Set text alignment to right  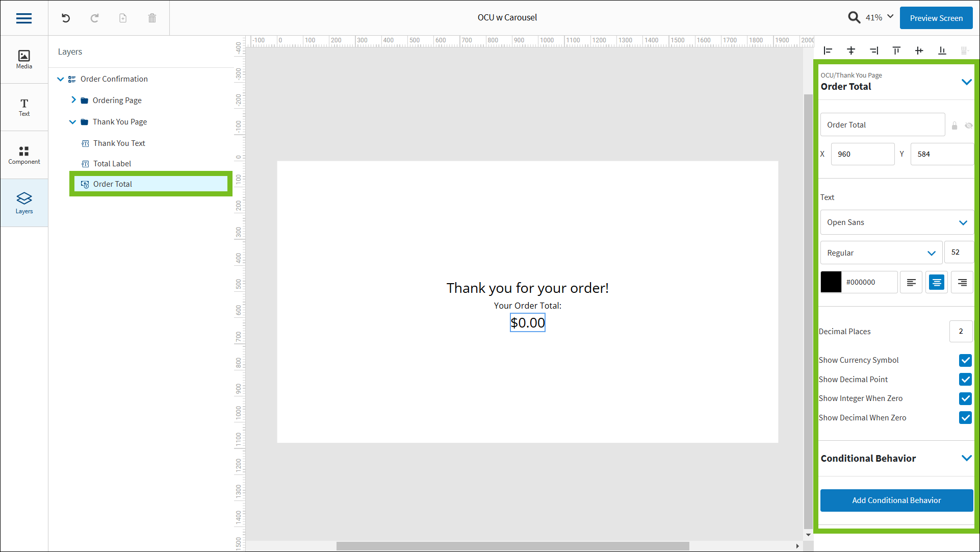click(x=962, y=282)
